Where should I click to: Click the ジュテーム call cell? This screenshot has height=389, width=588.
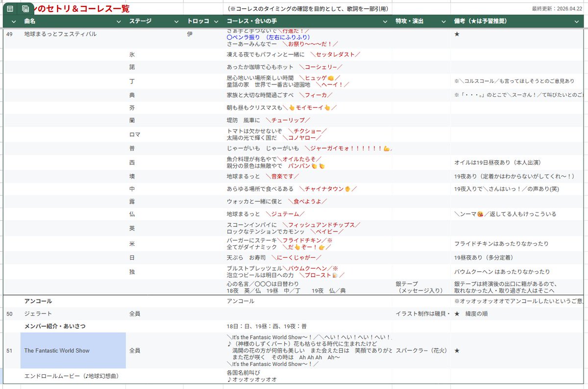point(308,214)
